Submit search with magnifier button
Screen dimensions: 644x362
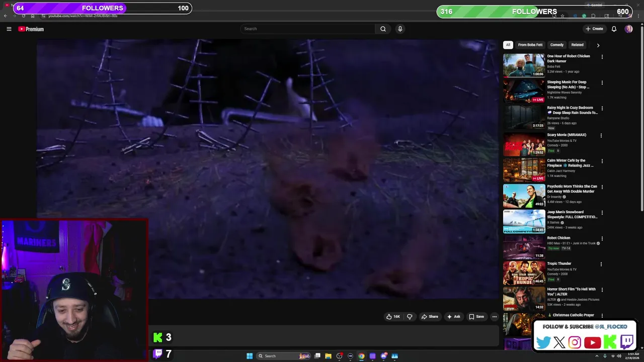[383, 29]
